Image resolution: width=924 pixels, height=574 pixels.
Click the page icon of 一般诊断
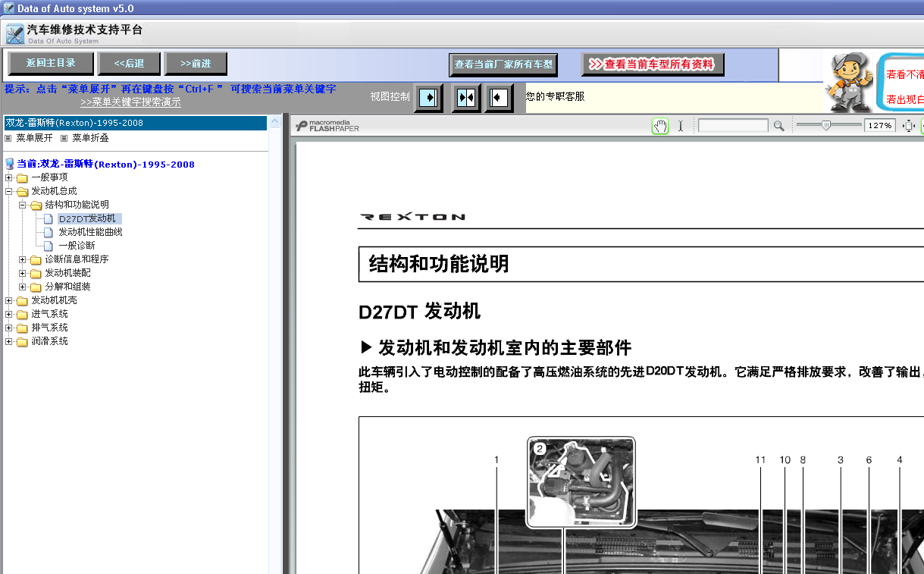click(x=49, y=246)
